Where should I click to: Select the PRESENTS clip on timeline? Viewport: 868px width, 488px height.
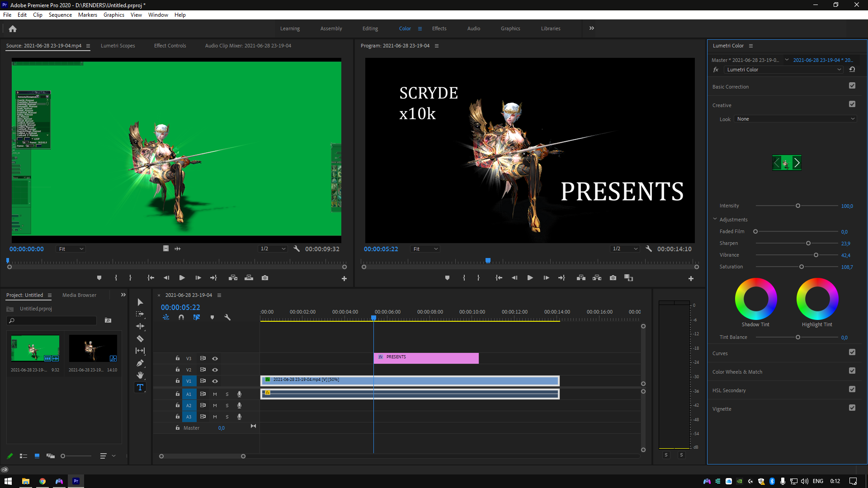[426, 358]
